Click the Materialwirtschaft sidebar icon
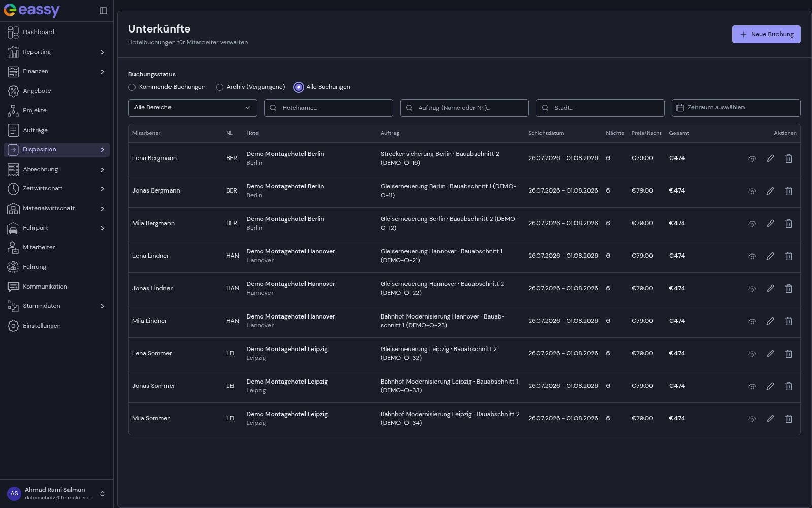The height and width of the screenshot is (508, 812). click(13, 208)
